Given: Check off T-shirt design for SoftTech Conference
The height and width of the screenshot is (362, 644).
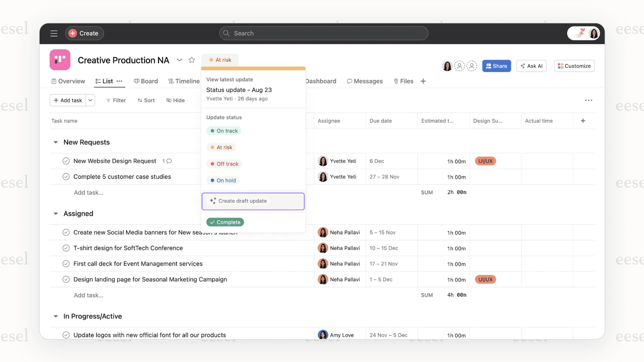Looking at the screenshot, I should tap(66, 248).
